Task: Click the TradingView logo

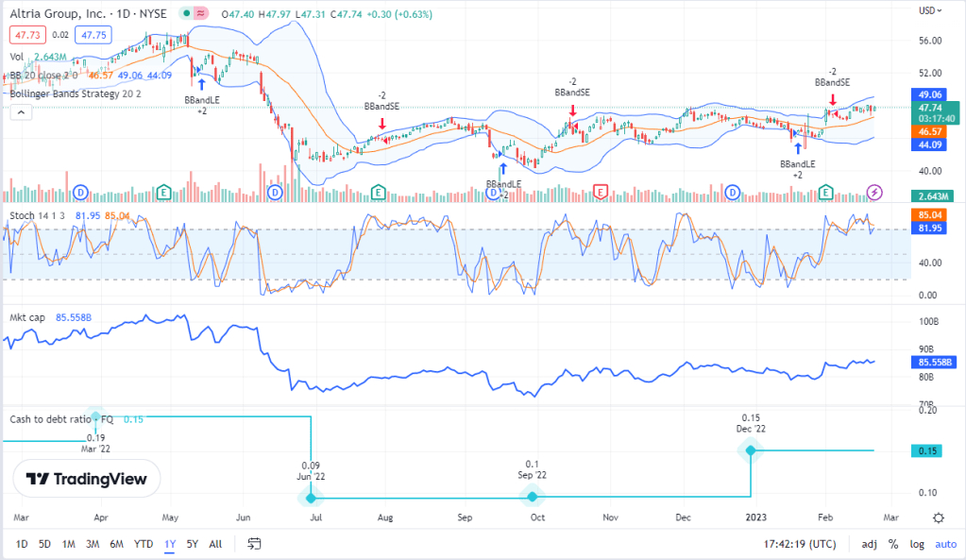Action: pos(86,478)
